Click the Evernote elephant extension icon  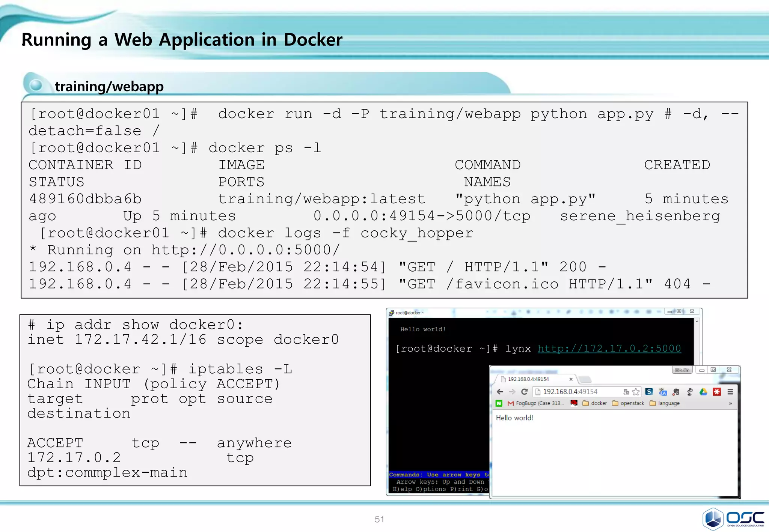[x=676, y=392]
